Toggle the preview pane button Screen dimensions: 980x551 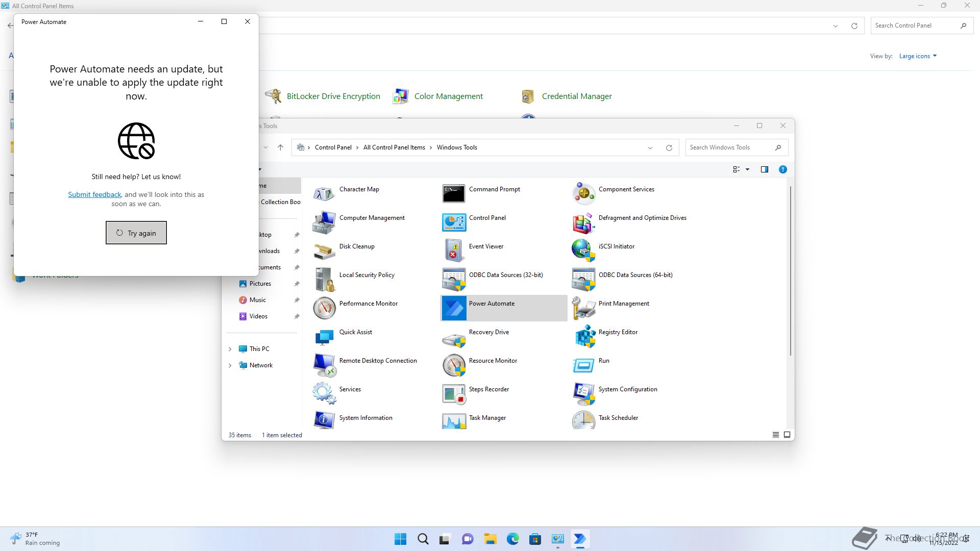(764, 169)
